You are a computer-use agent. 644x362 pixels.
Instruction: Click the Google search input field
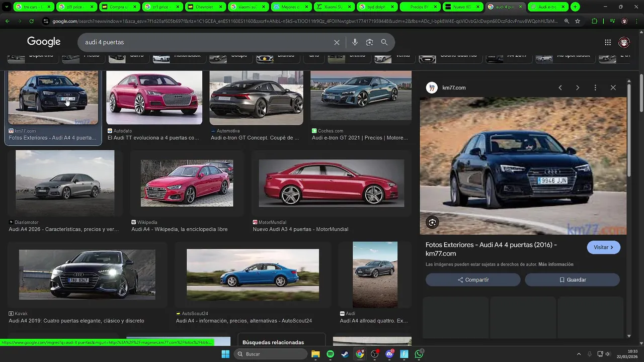coord(206,42)
